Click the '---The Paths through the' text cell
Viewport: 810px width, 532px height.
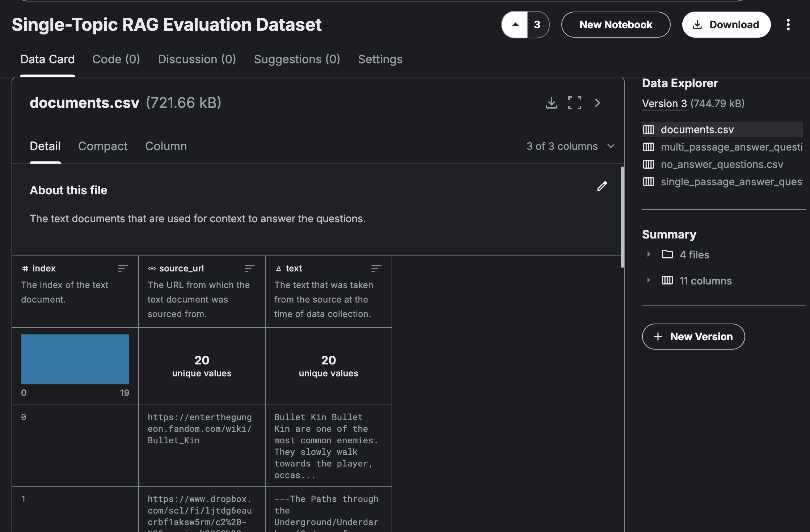(329, 510)
